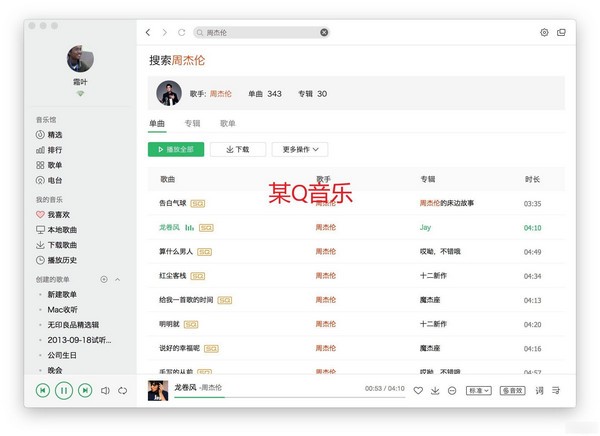Go back to the previous track
600x436 pixels.
(x=43, y=390)
